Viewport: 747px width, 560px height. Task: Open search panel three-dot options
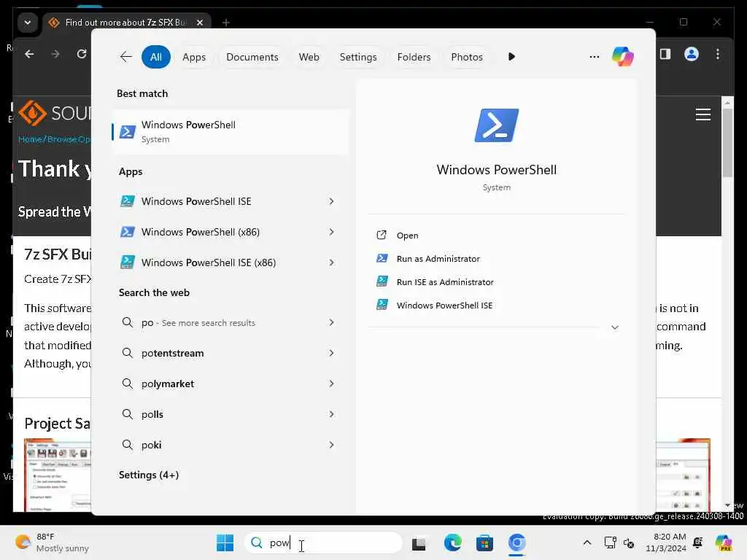click(594, 57)
